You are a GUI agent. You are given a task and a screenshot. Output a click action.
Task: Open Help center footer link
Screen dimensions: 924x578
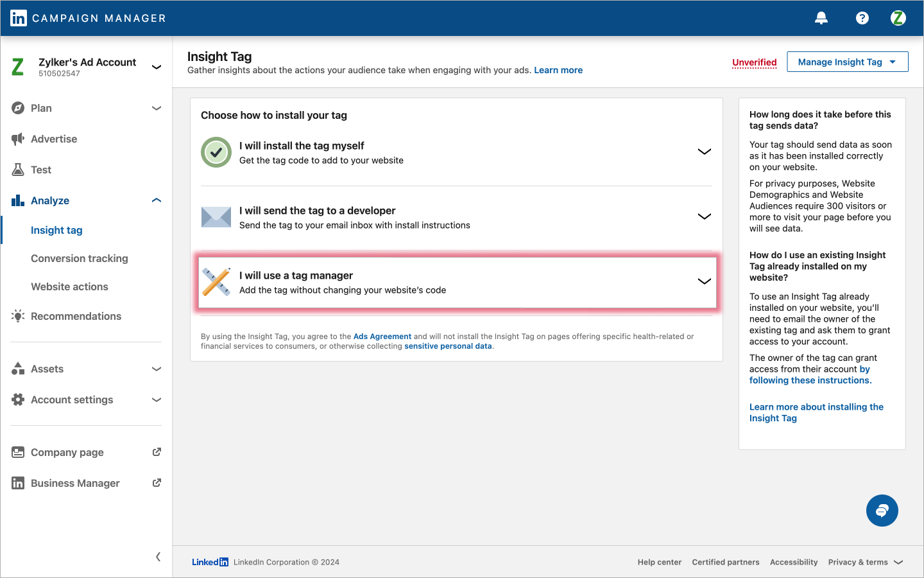coord(660,562)
